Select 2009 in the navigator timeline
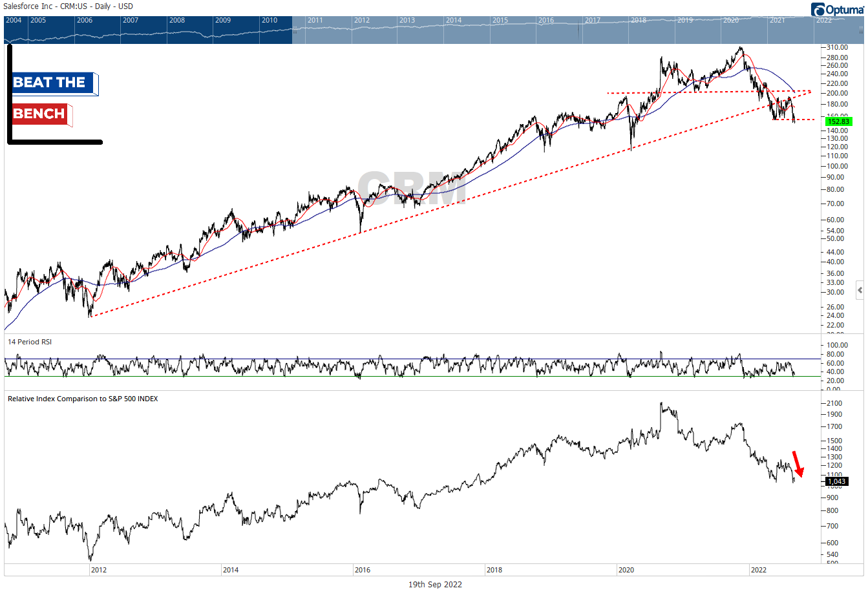Image resolution: width=868 pixels, height=597 pixels. pos(223,20)
